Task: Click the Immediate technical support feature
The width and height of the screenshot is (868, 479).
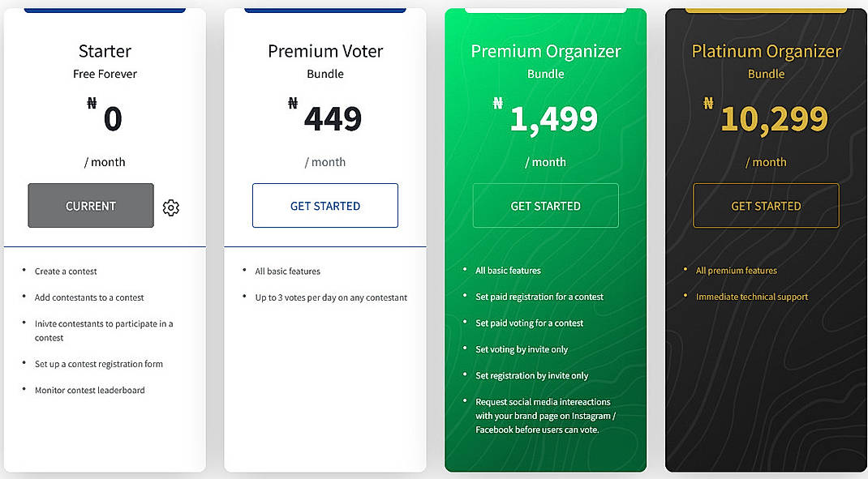Action: pyautogui.click(x=752, y=297)
